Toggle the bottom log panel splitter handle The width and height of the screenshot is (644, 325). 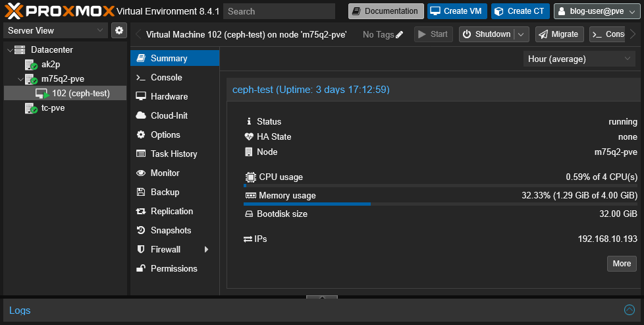[322, 297]
